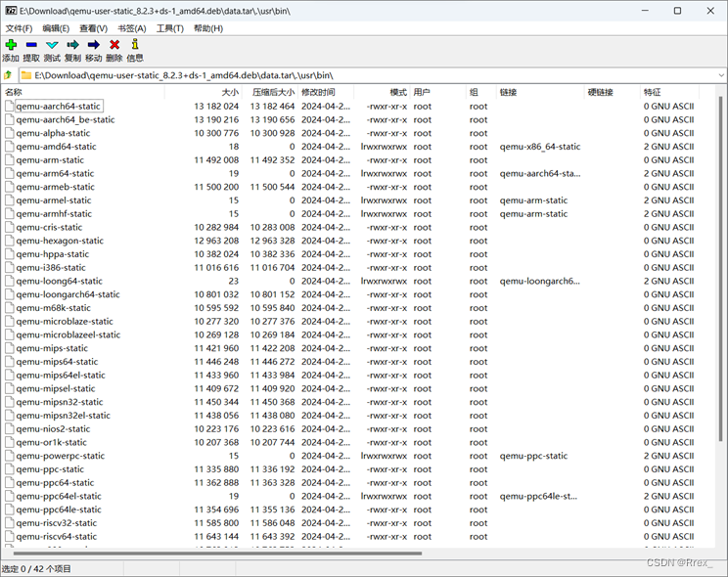
Task: Select the qemu-aarch64-static file name
Action: pyautogui.click(x=59, y=107)
